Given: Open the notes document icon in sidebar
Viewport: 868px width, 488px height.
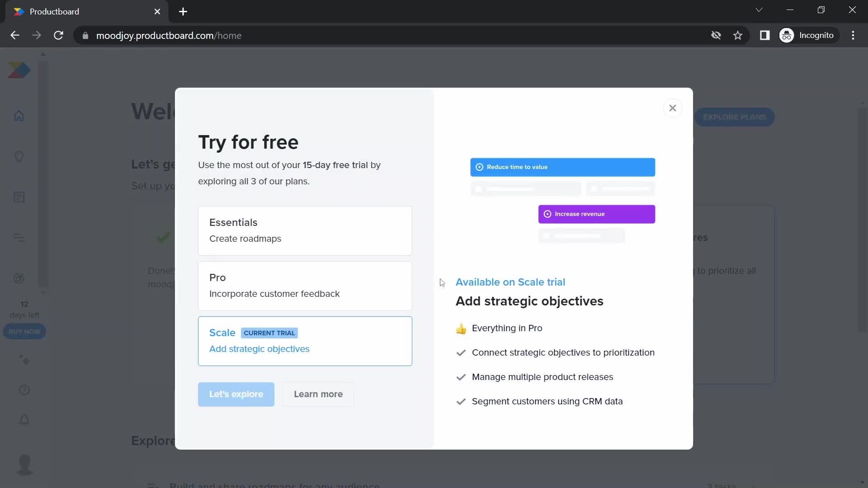Looking at the screenshot, I should coord(19,197).
